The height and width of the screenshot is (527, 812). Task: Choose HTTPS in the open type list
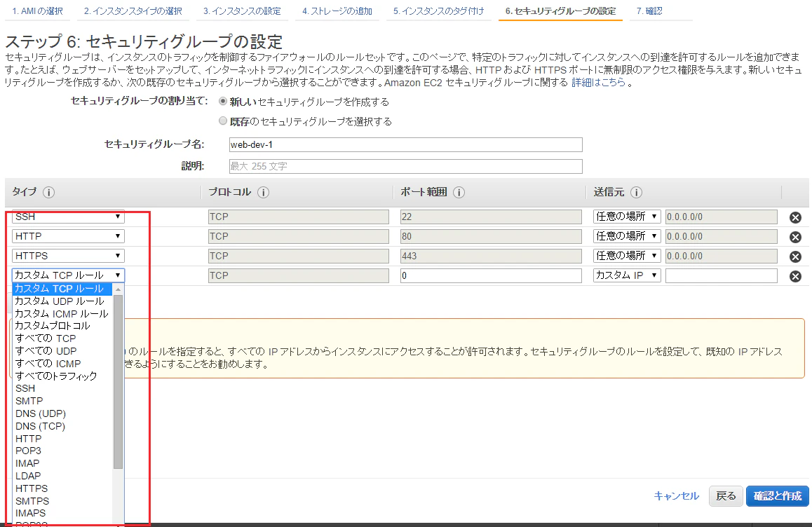(62, 488)
